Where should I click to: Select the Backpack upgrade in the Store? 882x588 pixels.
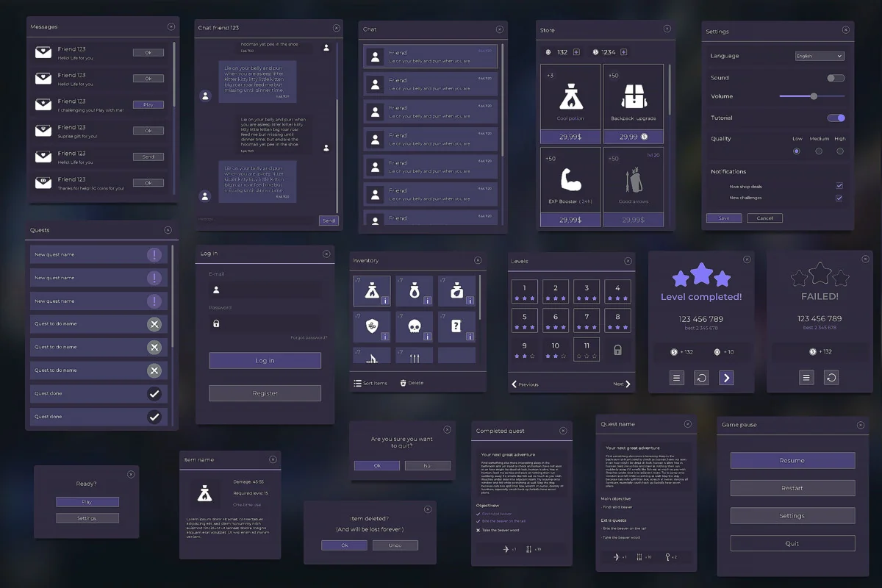tap(634, 96)
